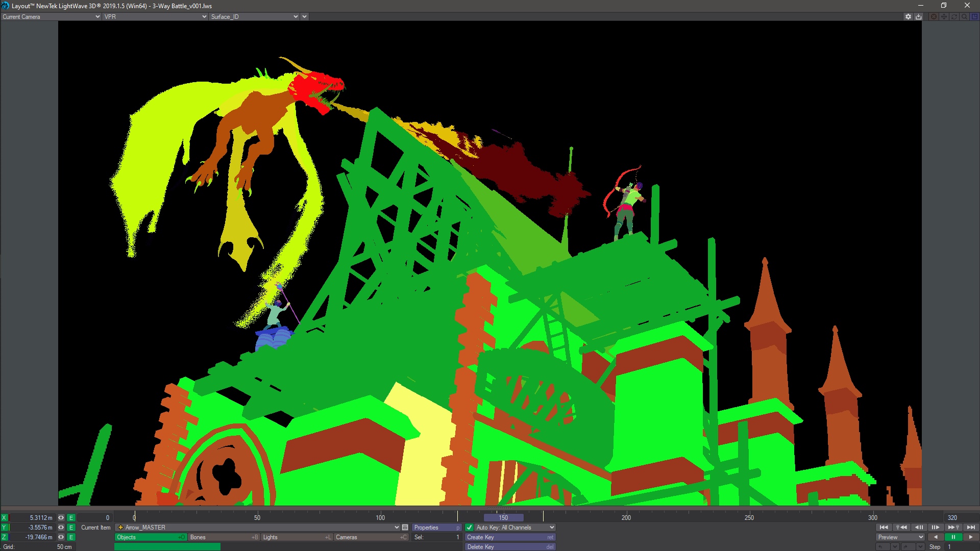Select the viewport pan arrows icon

pyautogui.click(x=944, y=17)
